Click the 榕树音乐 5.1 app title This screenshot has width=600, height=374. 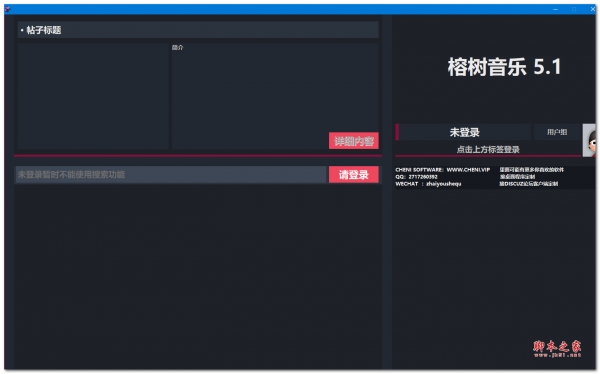(504, 67)
